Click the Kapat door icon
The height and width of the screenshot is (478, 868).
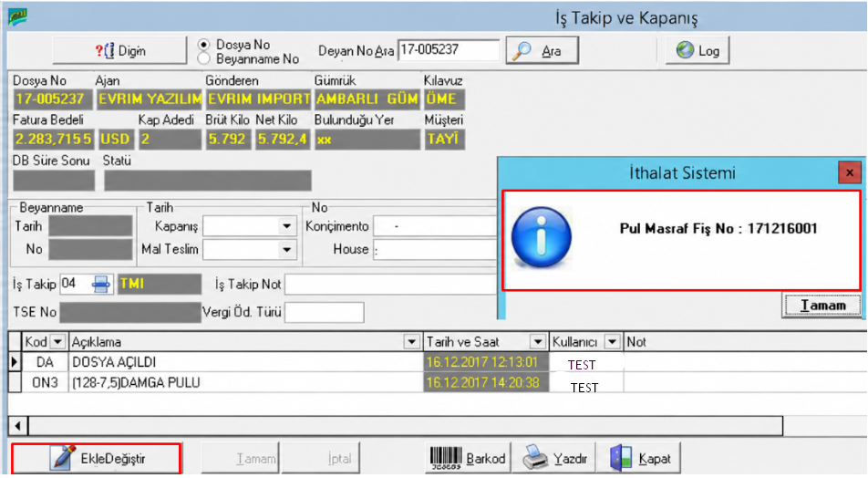click(621, 459)
